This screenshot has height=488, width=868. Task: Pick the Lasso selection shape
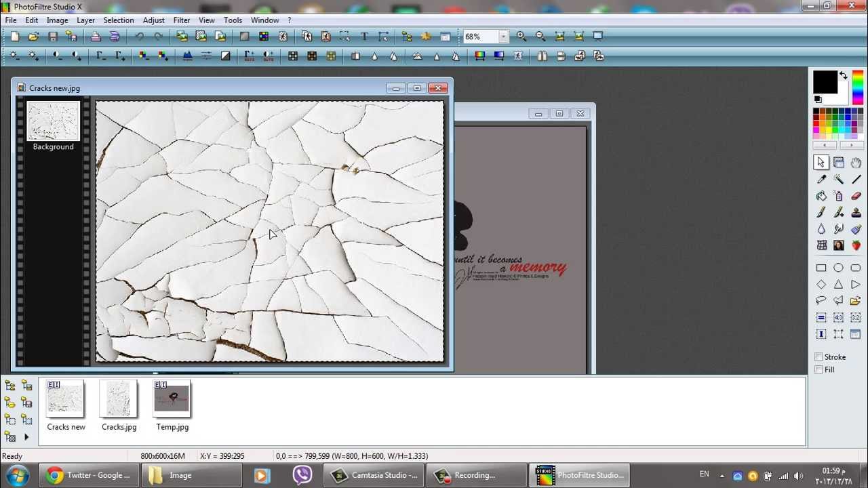pos(821,300)
